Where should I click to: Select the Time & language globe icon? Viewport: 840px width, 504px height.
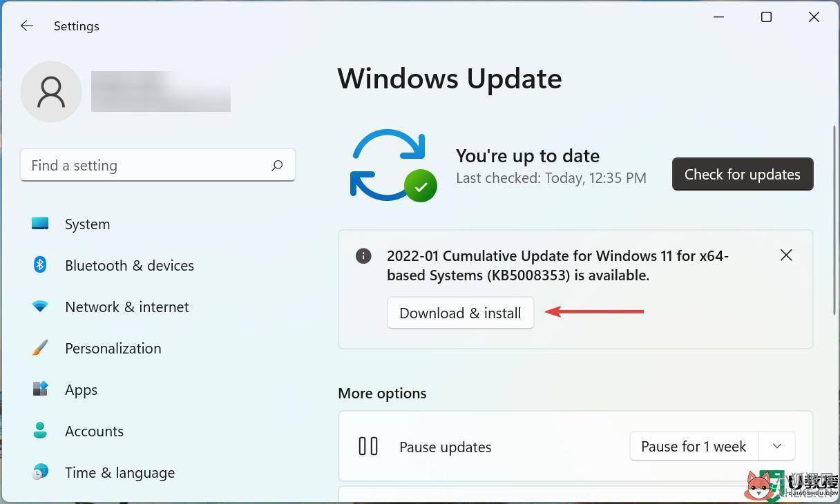tap(40, 472)
